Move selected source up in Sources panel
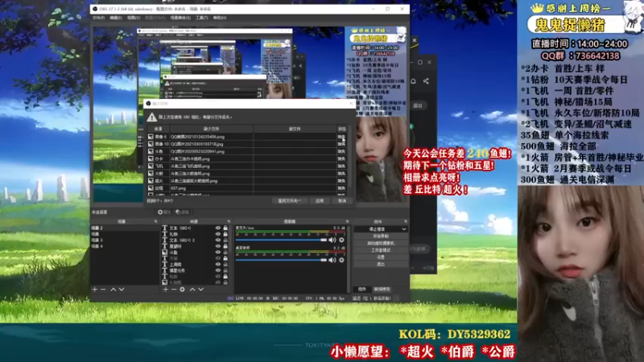Viewport: 644px width, 362px height. pyautogui.click(x=192, y=290)
